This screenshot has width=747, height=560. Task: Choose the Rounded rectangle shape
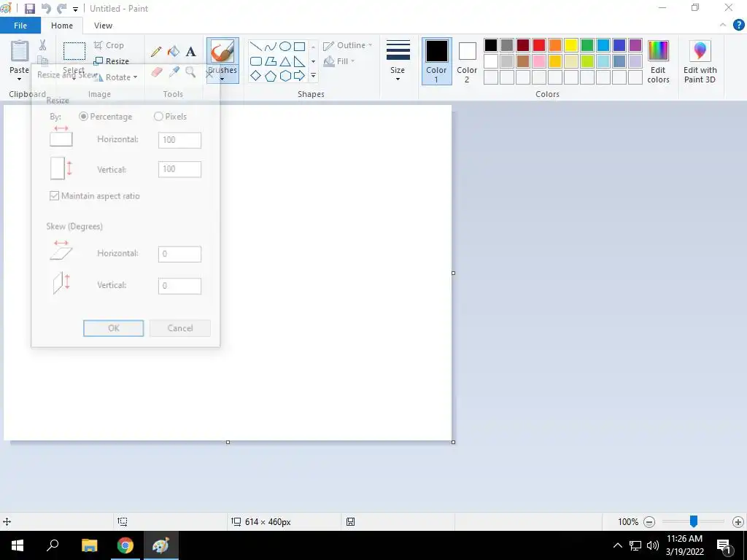coord(256,61)
